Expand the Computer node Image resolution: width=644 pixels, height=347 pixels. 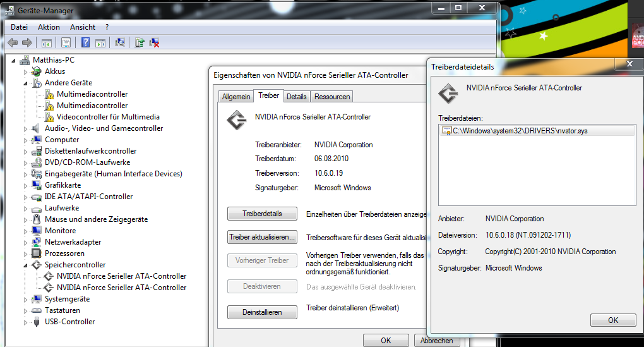25,140
